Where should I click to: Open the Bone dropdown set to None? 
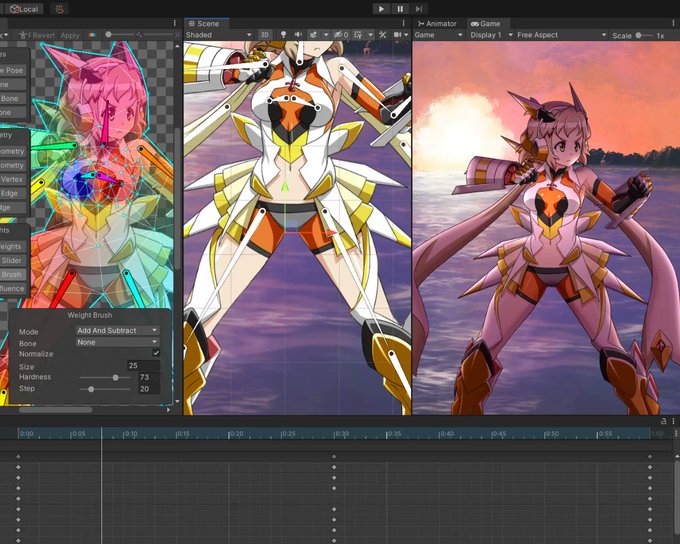pyautogui.click(x=118, y=342)
